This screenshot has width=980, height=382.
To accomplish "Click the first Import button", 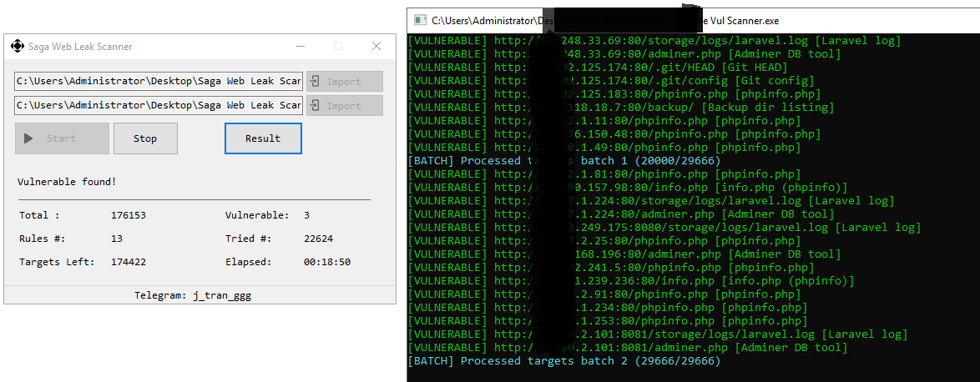I will (x=345, y=82).
